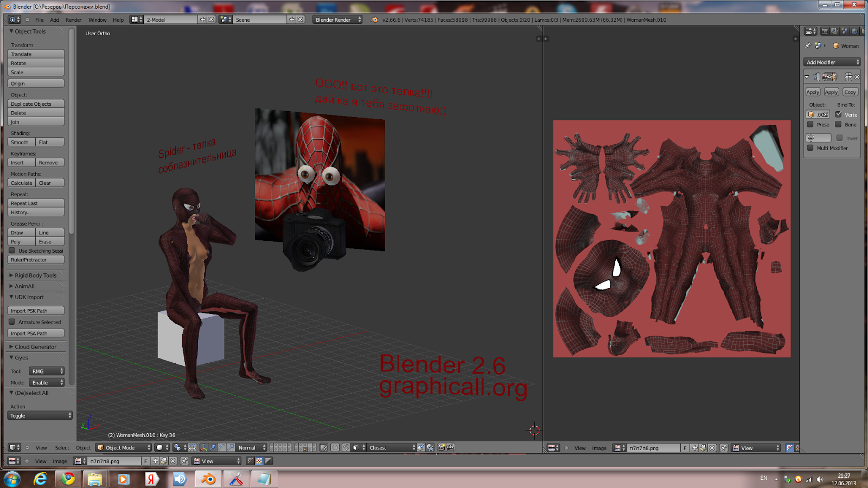Viewport: 868px width, 488px height.
Task: Copy the armature modifier
Action: coord(850,92)
